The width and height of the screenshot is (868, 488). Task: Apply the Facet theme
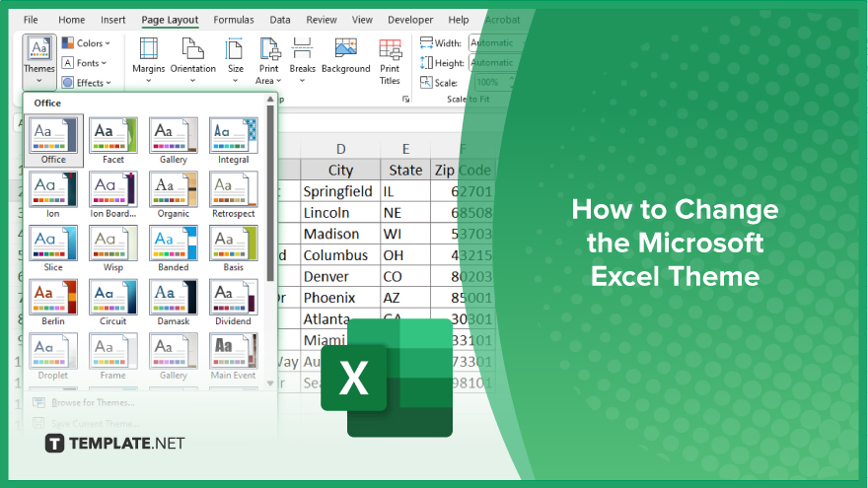[x=112, y=141]
